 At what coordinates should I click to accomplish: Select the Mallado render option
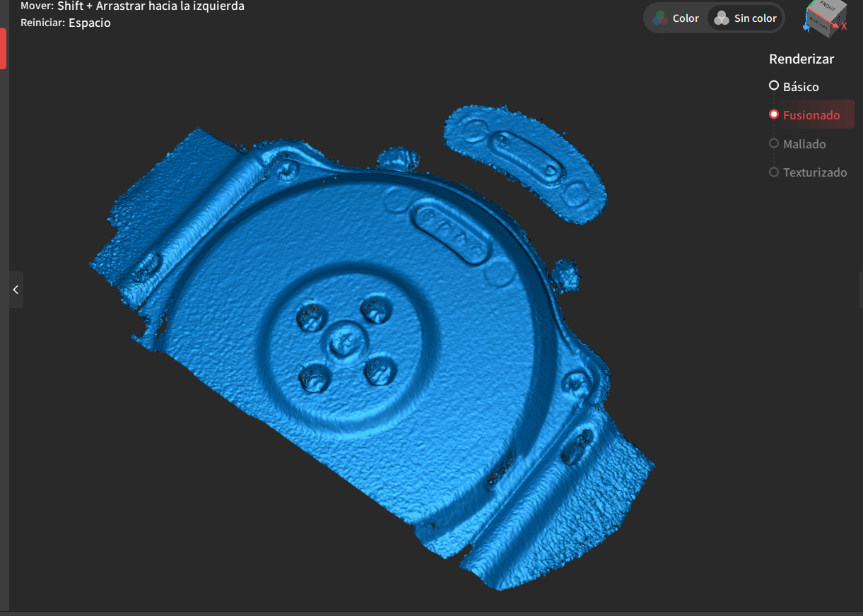[x=797, y=143]
